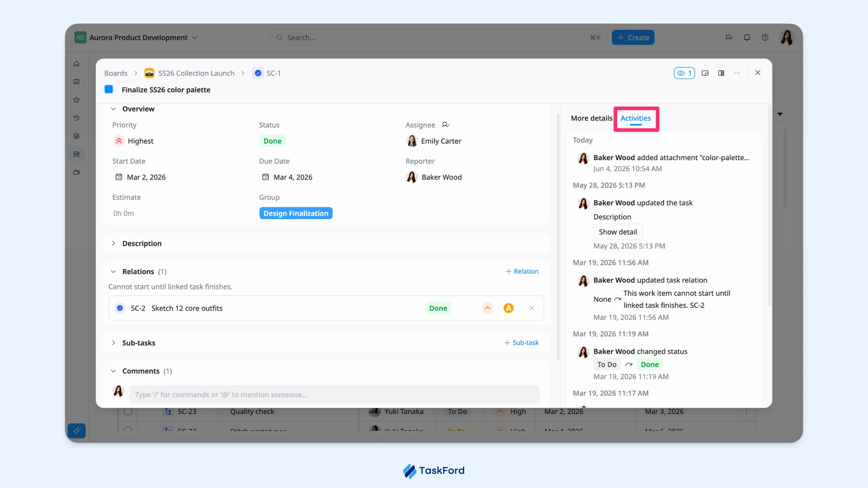Open the notifications bell
Viewport: 868px width, 488px height.
click(x=747, y=37)
